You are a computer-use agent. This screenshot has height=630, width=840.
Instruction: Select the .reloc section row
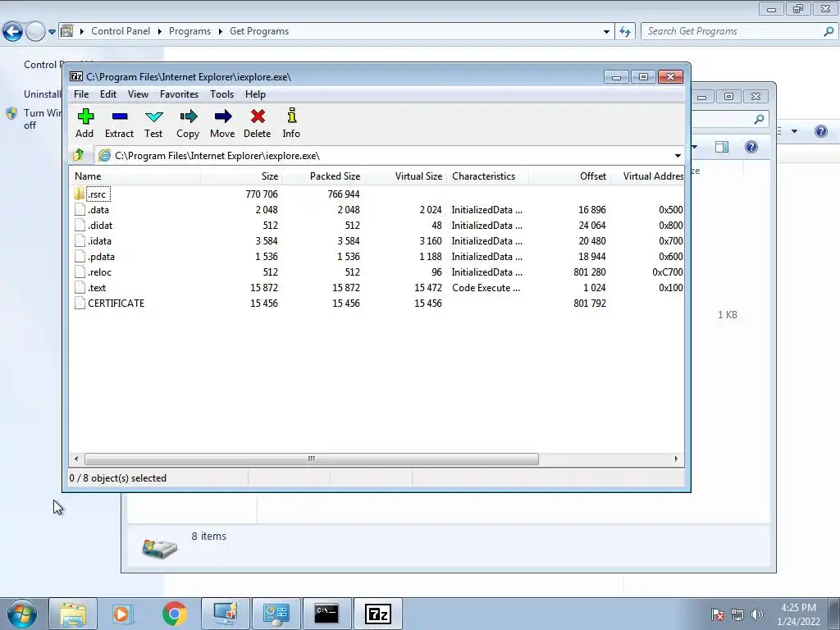(x=377, y=272)
